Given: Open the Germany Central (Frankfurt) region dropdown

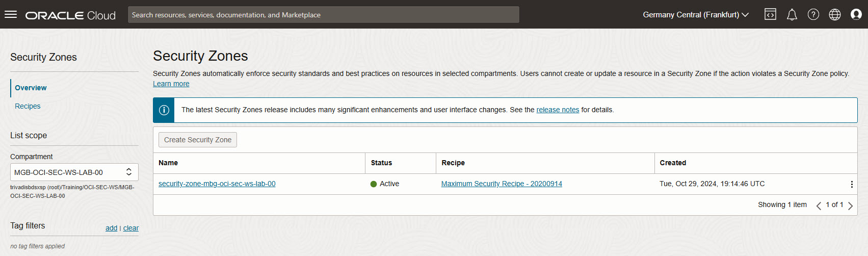Looking at the screenshot, I should pyautogui.click(x=696, y=15).
